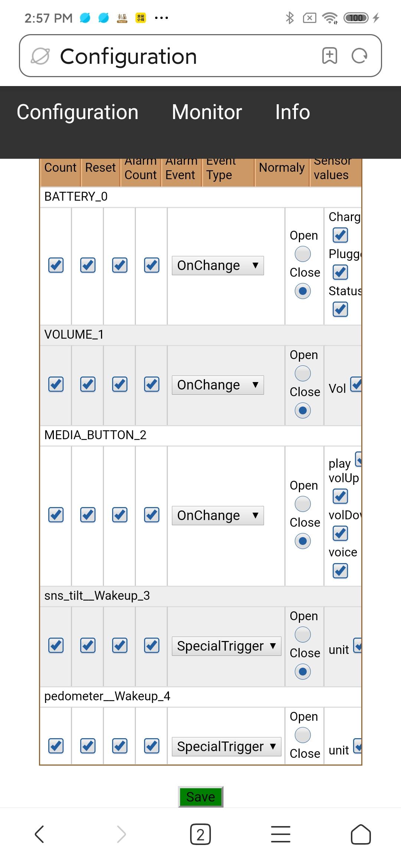Screen dimensions: 401x868
Task: Select Open radio for VOLUME_1
Action: coord(303,374)
